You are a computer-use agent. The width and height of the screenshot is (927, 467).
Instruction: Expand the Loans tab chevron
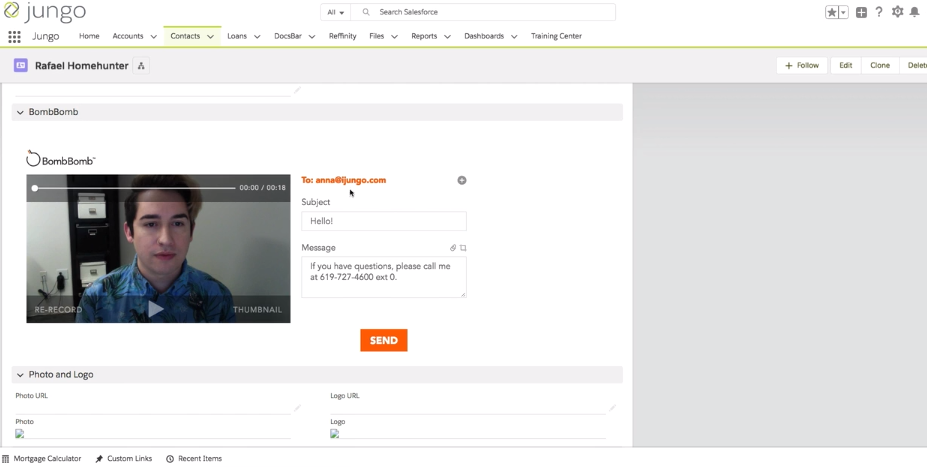coord(257,37)
